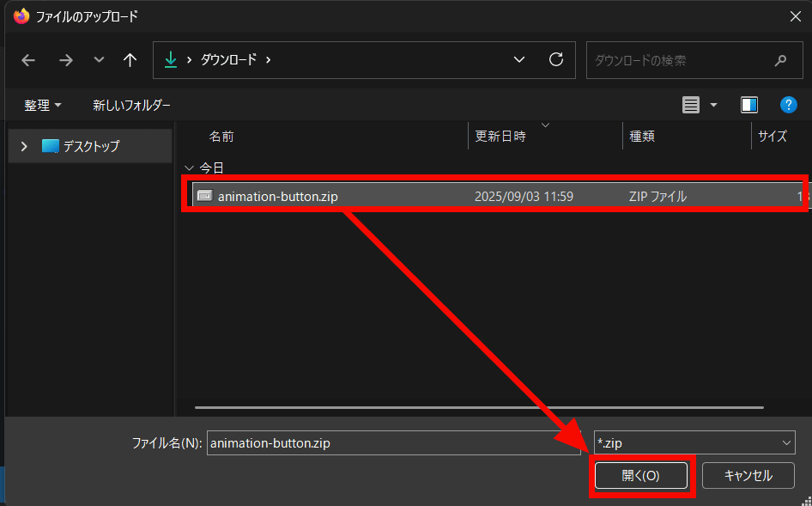
Task: Open address bar history dropdown
Action: point(519,60)
